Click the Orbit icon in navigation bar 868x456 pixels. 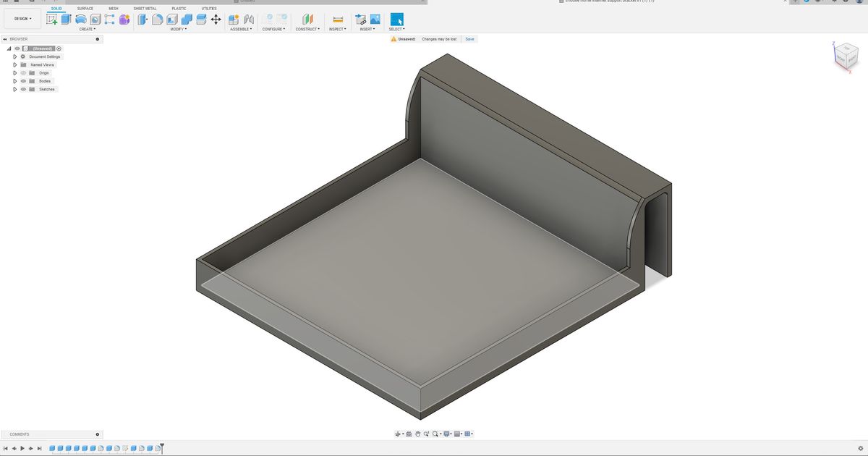(409, 434)
